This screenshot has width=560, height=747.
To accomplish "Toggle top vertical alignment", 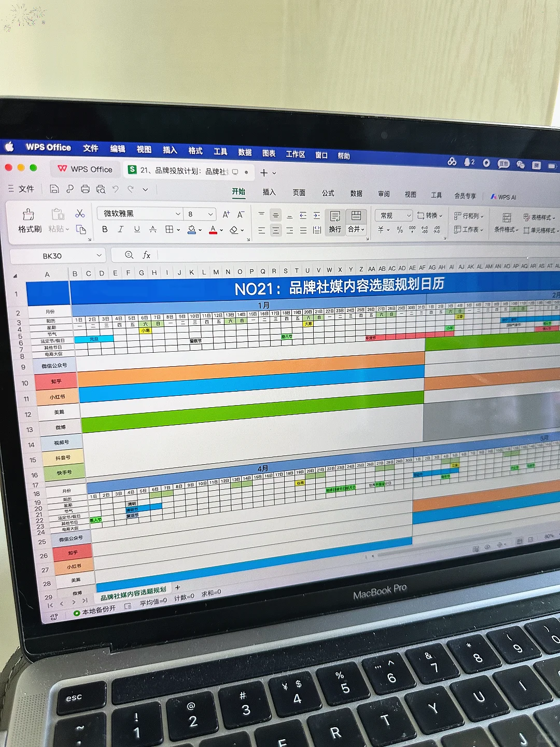I will point(261,214).
